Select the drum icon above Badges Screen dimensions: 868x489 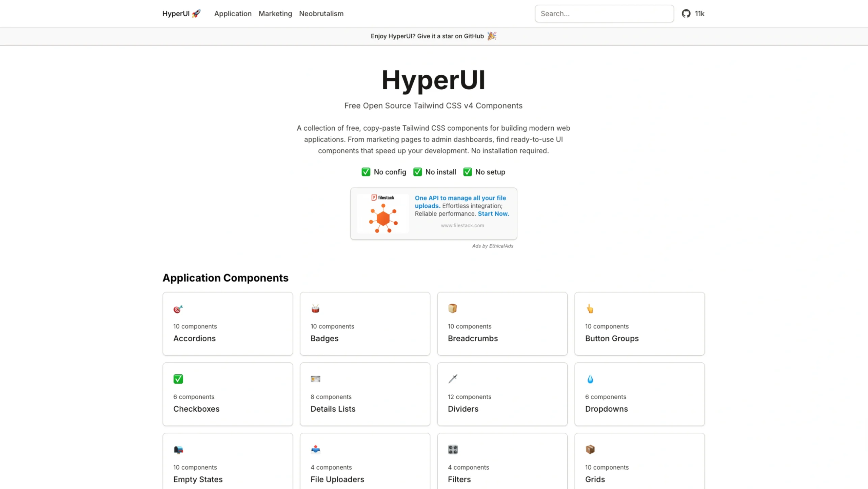(315, 308)
